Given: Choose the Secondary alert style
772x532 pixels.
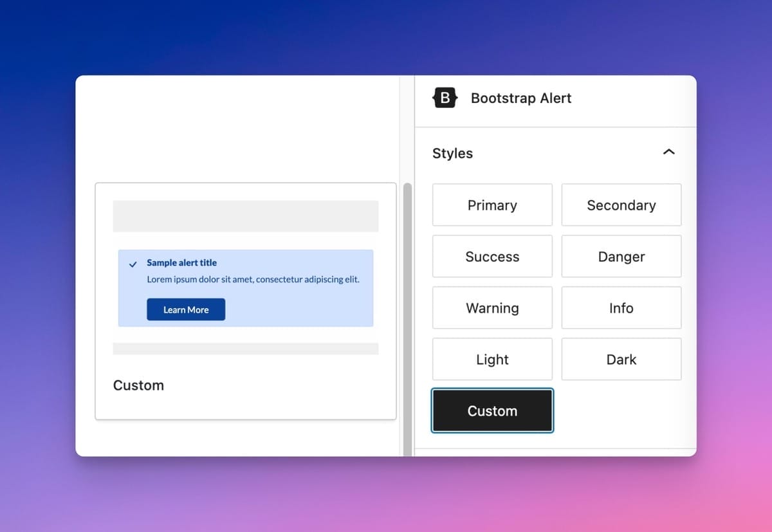Looking at the screenshot, I should click(621, 205).
